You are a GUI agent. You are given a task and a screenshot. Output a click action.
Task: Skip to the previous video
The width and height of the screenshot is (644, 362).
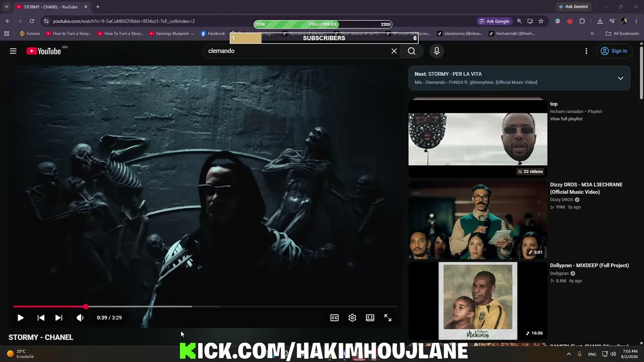41,318
